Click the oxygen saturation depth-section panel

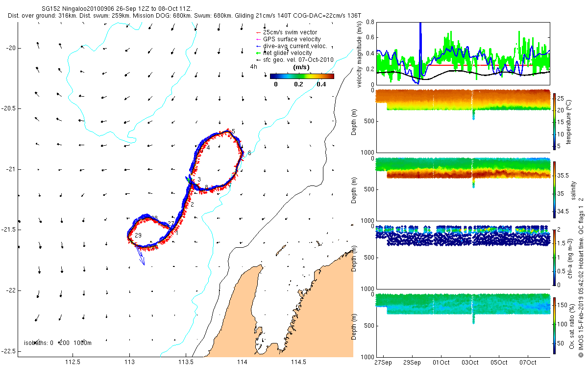tap(463, 326)
